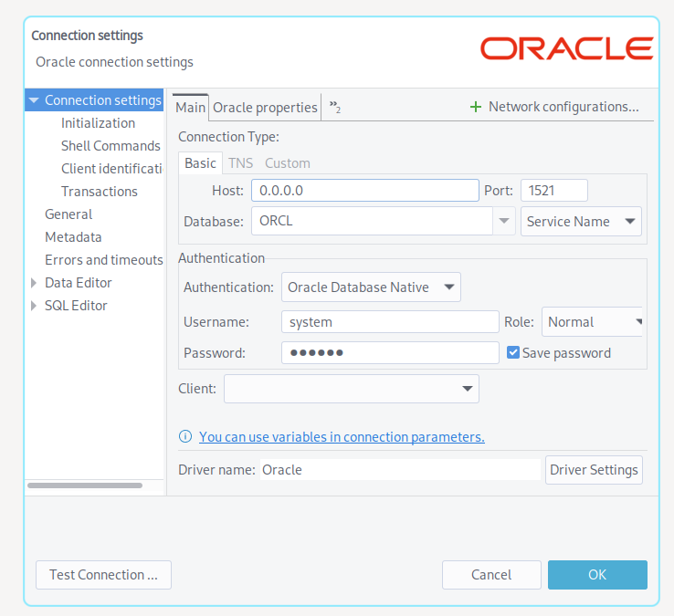The height and width of the screenshot is (616, 674).
Task: Click the OK button
Action: (x=597, y=575)
